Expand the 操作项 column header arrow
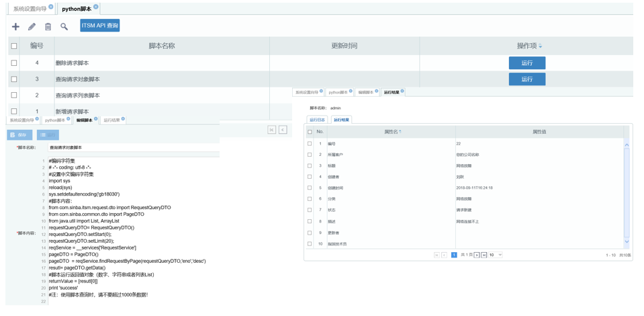 tap(540, 46)
